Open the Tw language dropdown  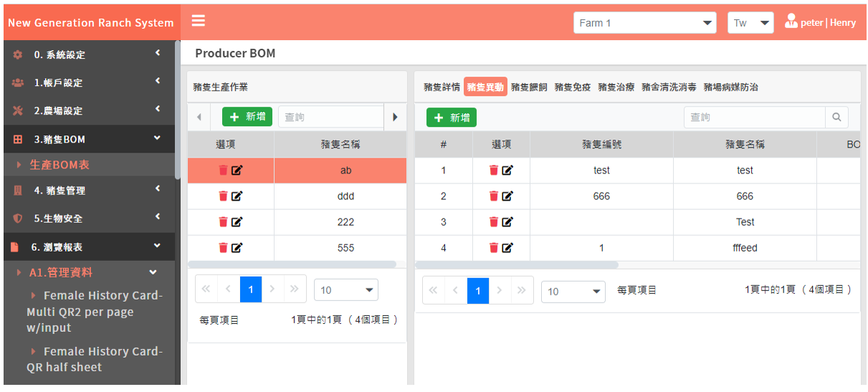pos(750,23)
